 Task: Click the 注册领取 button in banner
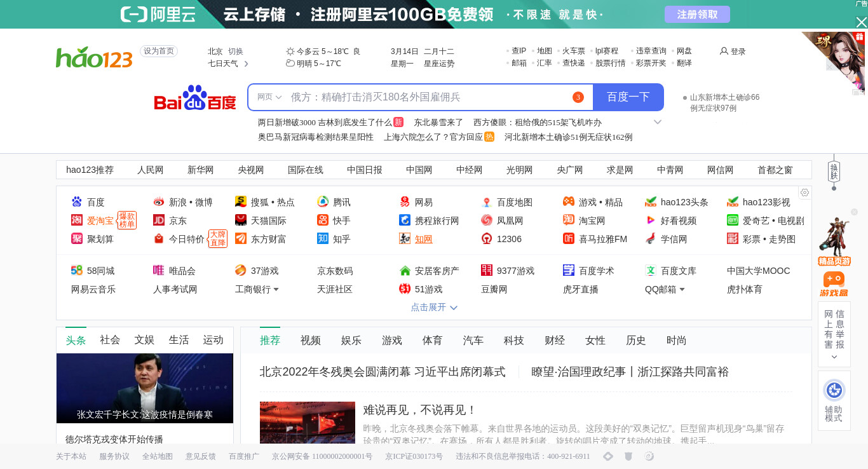[697, 15]
